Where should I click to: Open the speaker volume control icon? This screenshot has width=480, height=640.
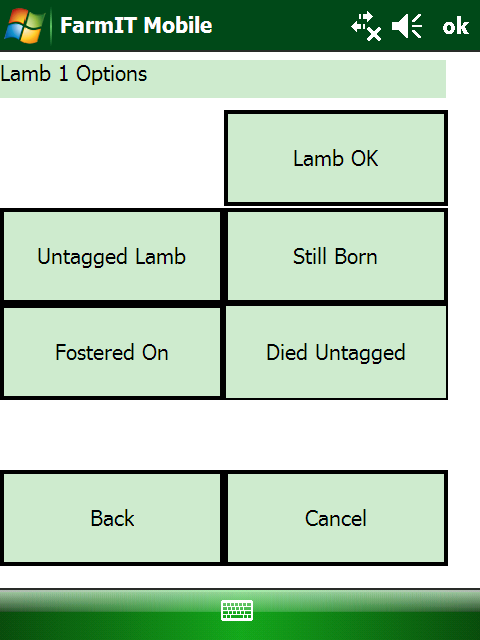point(407,26)
